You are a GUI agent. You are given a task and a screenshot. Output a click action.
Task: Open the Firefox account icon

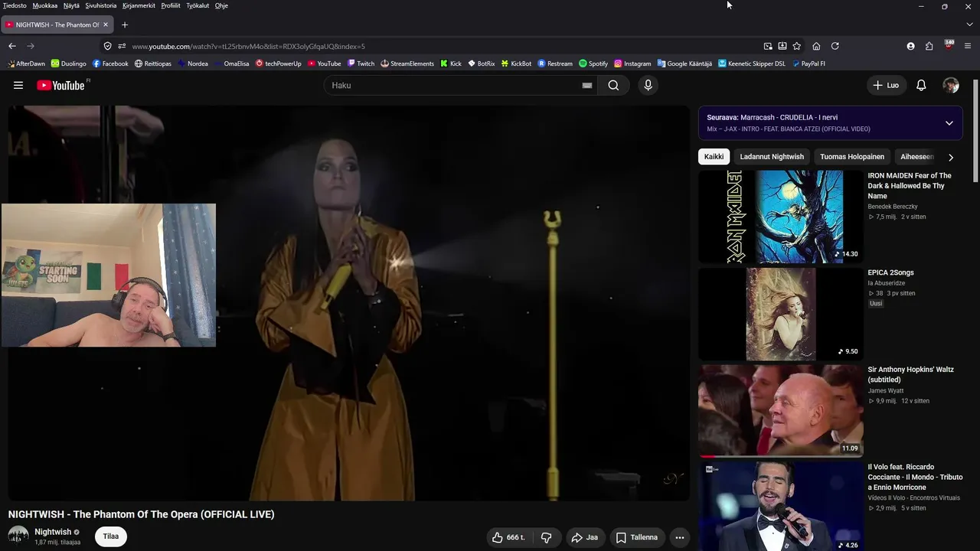[x=910, y=46]
